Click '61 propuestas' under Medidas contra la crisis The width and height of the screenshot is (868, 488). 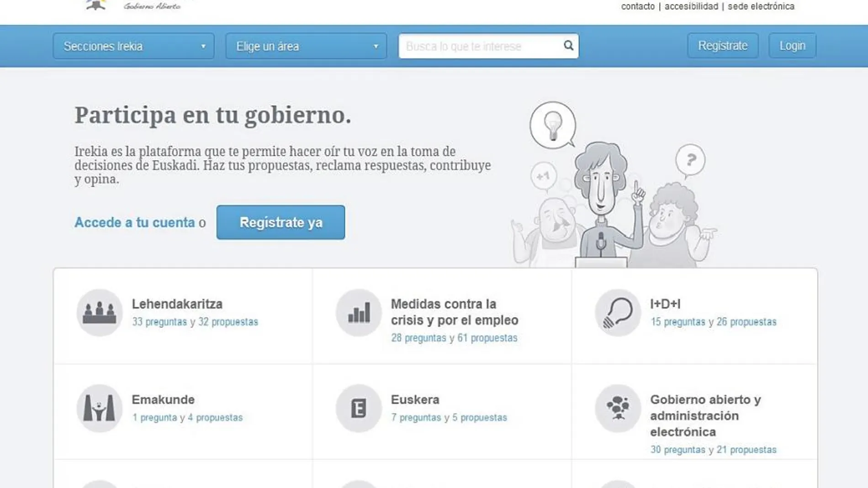(487, 338)
